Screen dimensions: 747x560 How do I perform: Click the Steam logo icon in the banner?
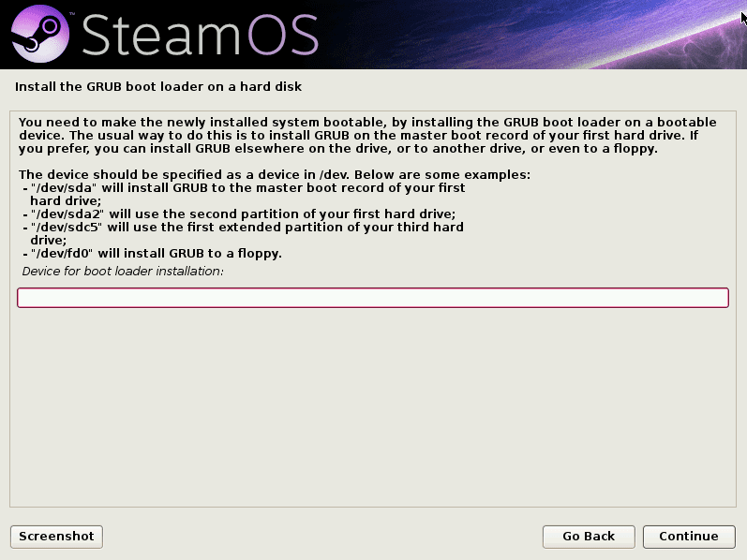(x=40, y=34)
